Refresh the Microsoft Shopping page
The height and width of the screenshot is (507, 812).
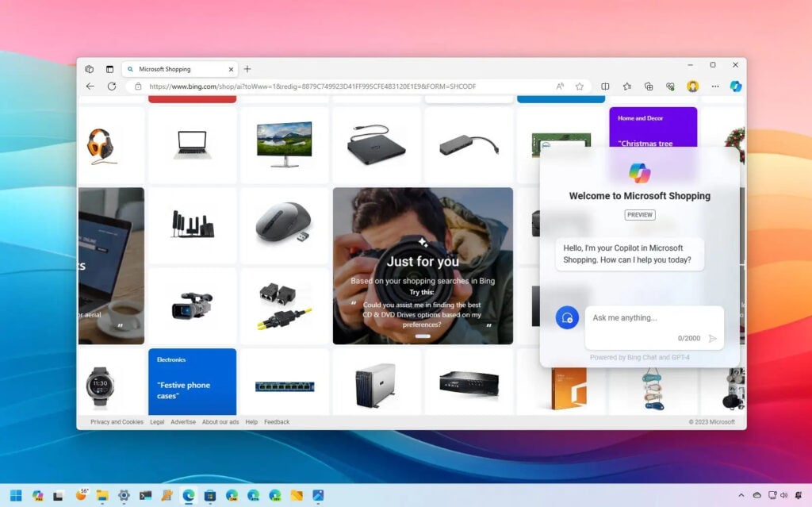[111, 86]
